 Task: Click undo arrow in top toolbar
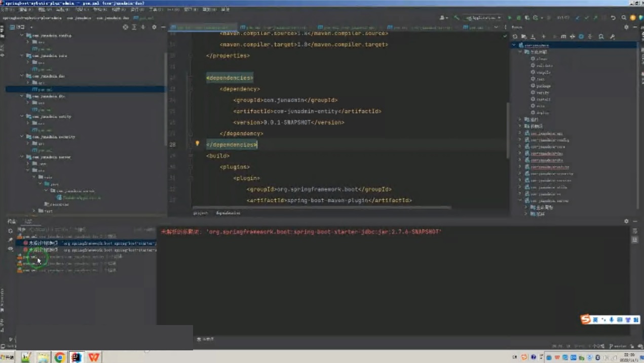613,18
